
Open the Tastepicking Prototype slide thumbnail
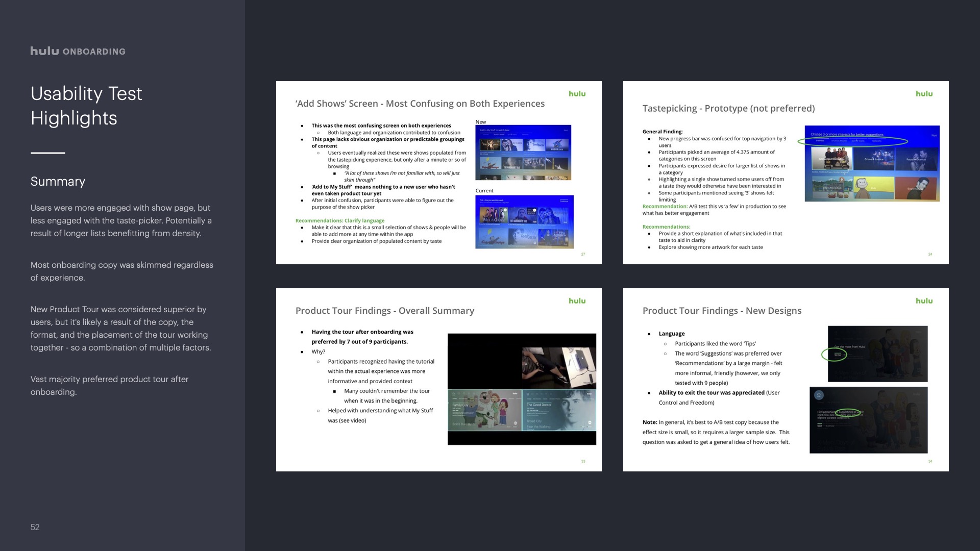786,172
